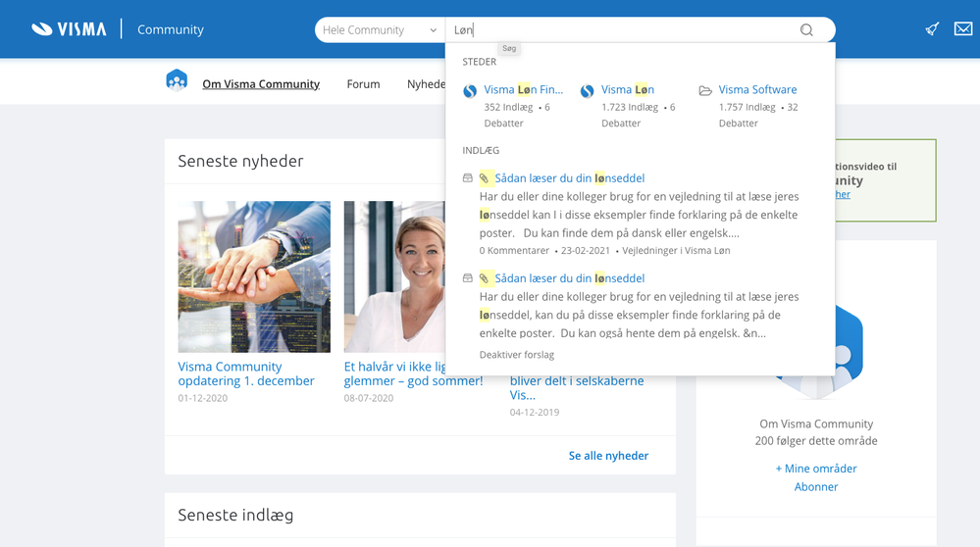Click the date 01-12-2020
This screenshot has width=980, height=547.
202,398
